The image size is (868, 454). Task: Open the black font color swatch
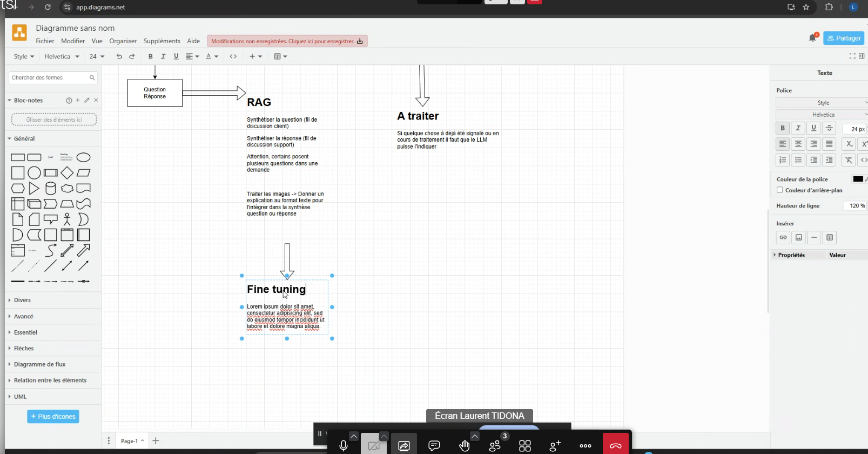pyautogui.click(x=858, y=179)
